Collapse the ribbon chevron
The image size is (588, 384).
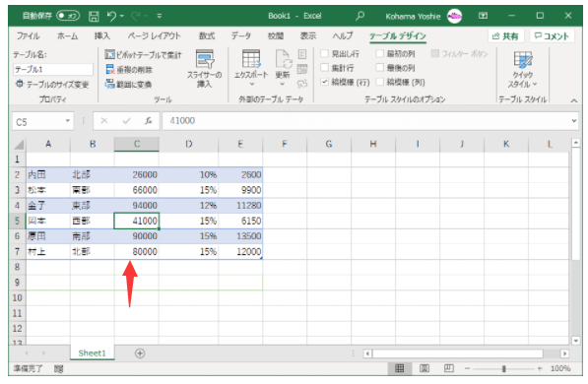click(x=574, y=100)
